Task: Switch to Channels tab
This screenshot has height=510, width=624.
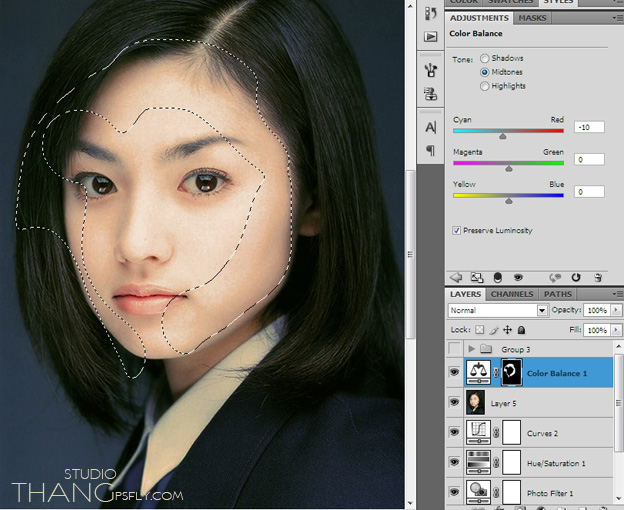Action: pyautogui.click(x=512, y=294)
